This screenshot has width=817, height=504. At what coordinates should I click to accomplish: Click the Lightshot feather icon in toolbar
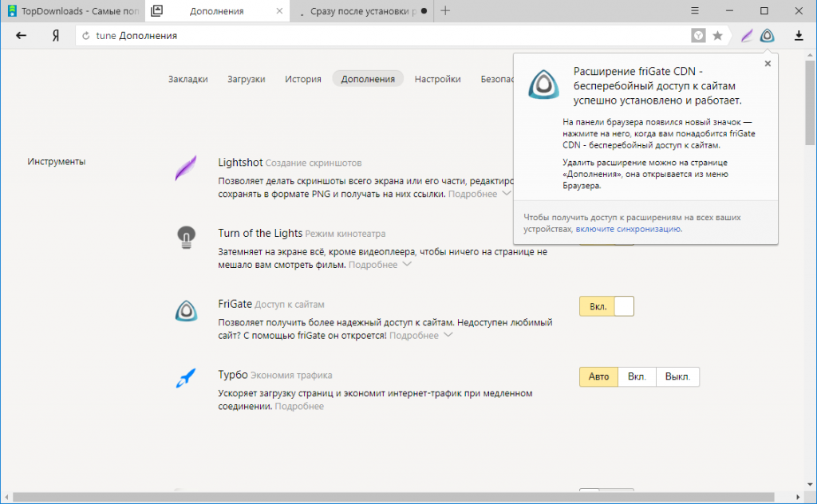click(x=746, y=36)
